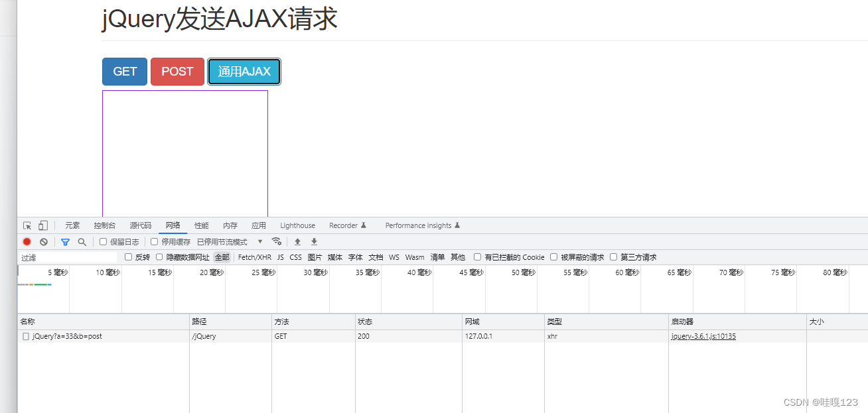
Task: Clear the network request list
Action: point(44,241)
